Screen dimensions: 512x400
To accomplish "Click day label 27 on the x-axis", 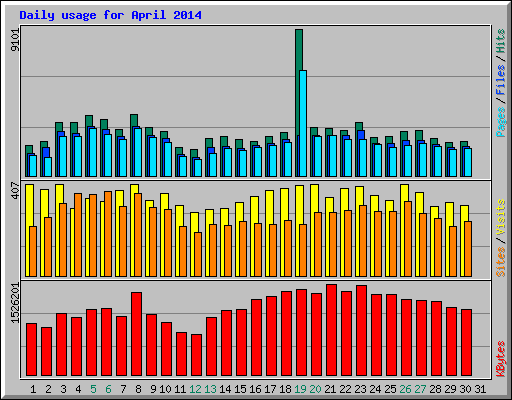I will 420,389.
